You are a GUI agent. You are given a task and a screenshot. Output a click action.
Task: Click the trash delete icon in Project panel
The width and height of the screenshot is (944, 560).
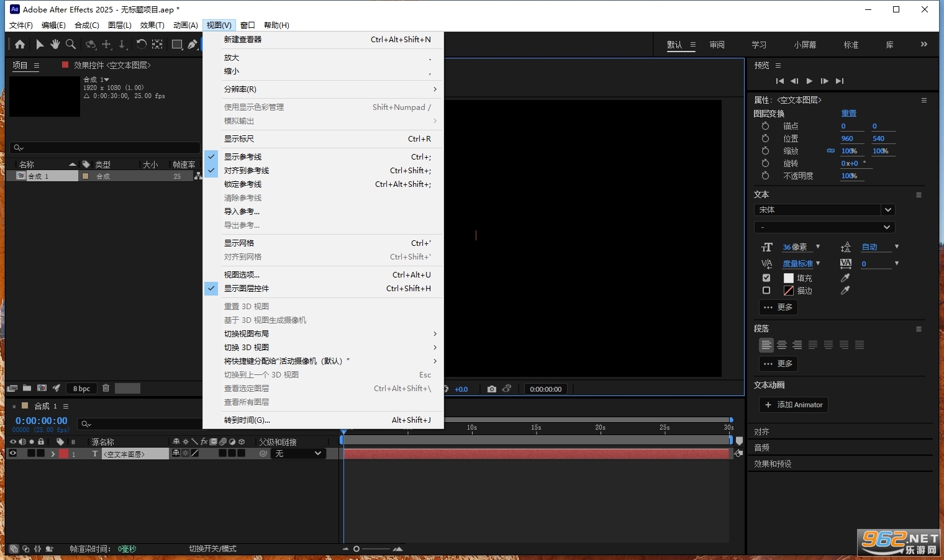[x=106, y=388]
